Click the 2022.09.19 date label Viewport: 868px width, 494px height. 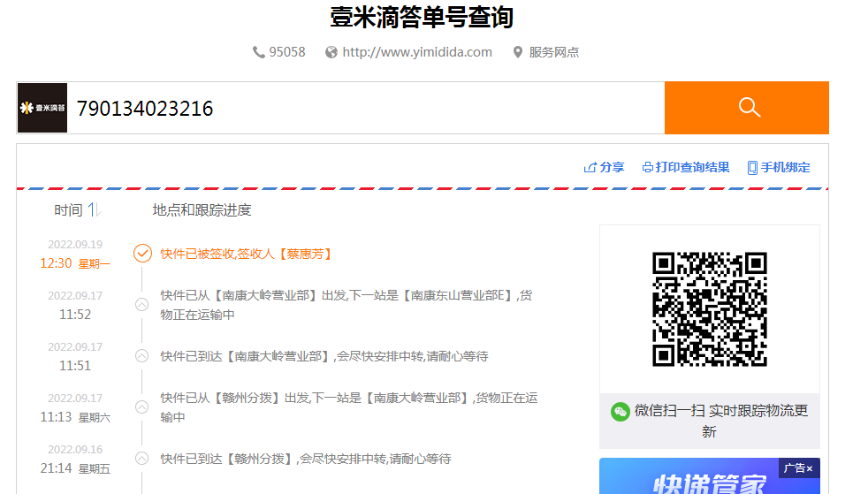coord(75,245)
